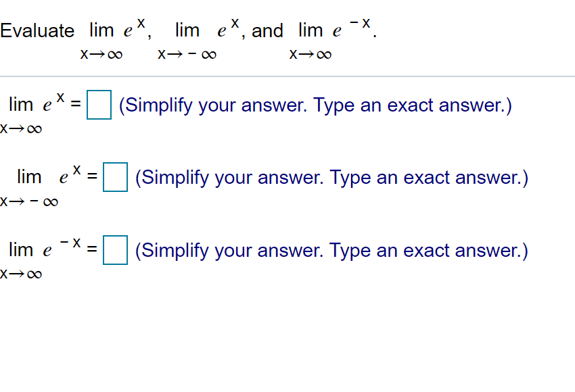
Task: Click the answer box for limit as x approaches negative infinity
Action: tap(115, 178)
